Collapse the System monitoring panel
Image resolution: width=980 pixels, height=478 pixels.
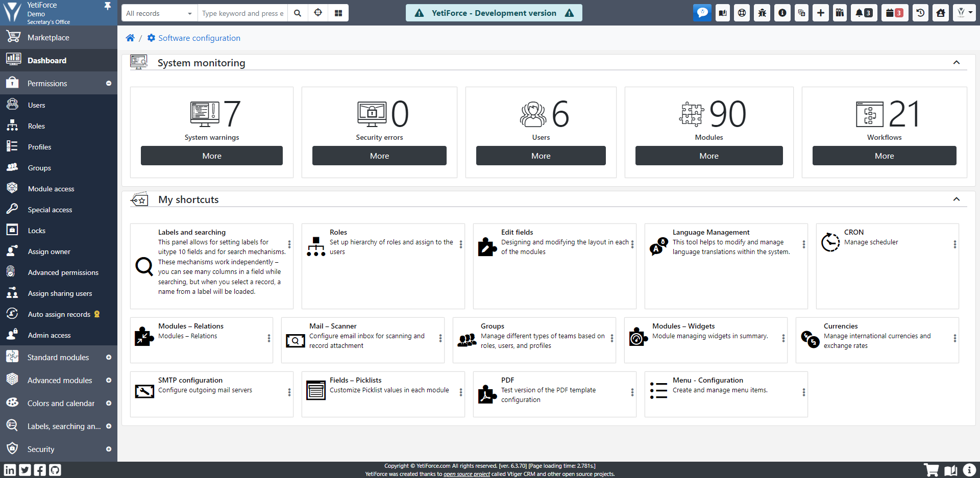pos(957,63)
